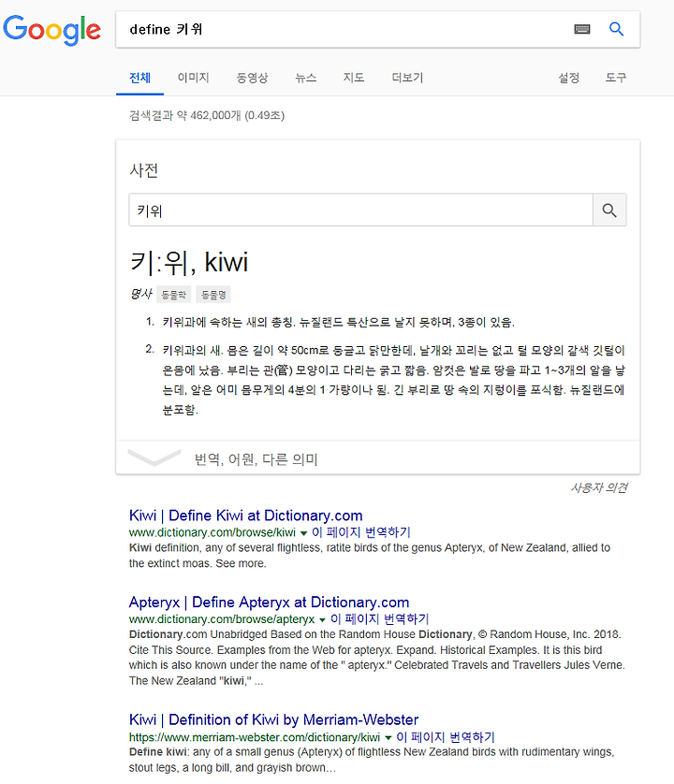This screenshot has width=674, height=784.
Task: Click definition 2 about 키위과의 새
Action: 394,380
